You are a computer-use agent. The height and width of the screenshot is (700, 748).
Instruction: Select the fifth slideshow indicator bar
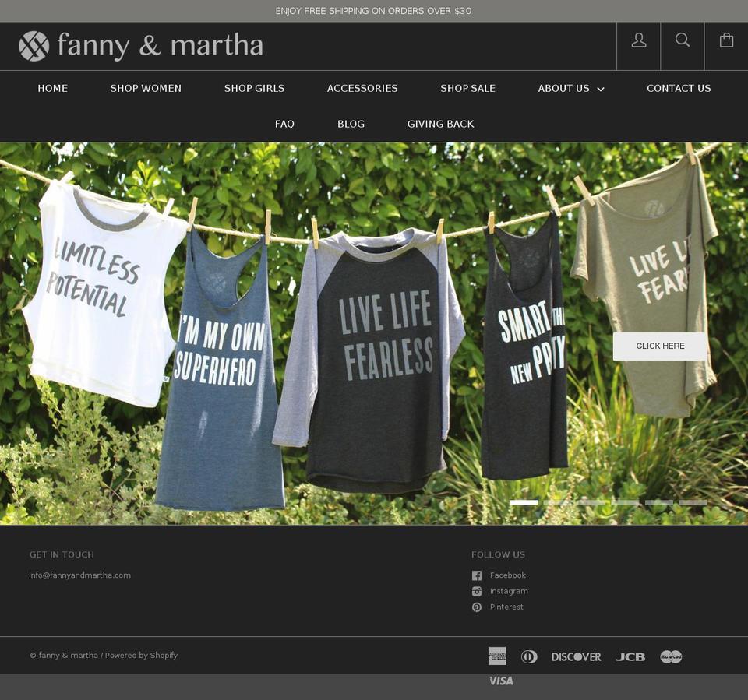(659, 502)
